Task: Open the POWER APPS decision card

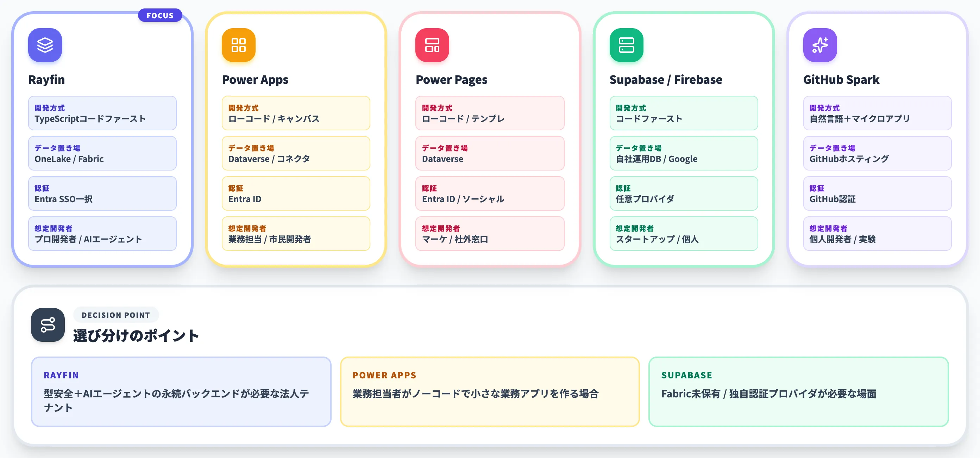Action: point(490,391)
